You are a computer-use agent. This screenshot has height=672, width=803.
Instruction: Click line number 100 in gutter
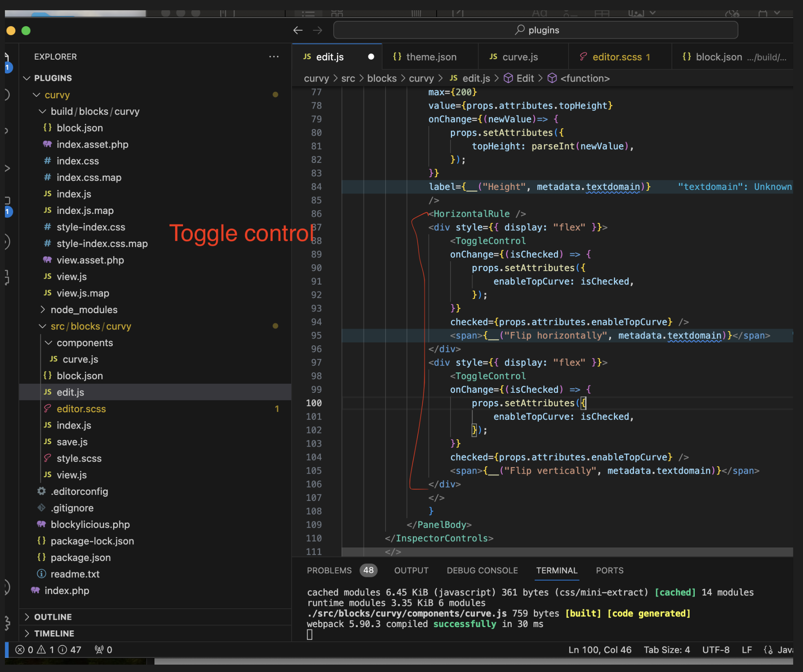[314, 403]
